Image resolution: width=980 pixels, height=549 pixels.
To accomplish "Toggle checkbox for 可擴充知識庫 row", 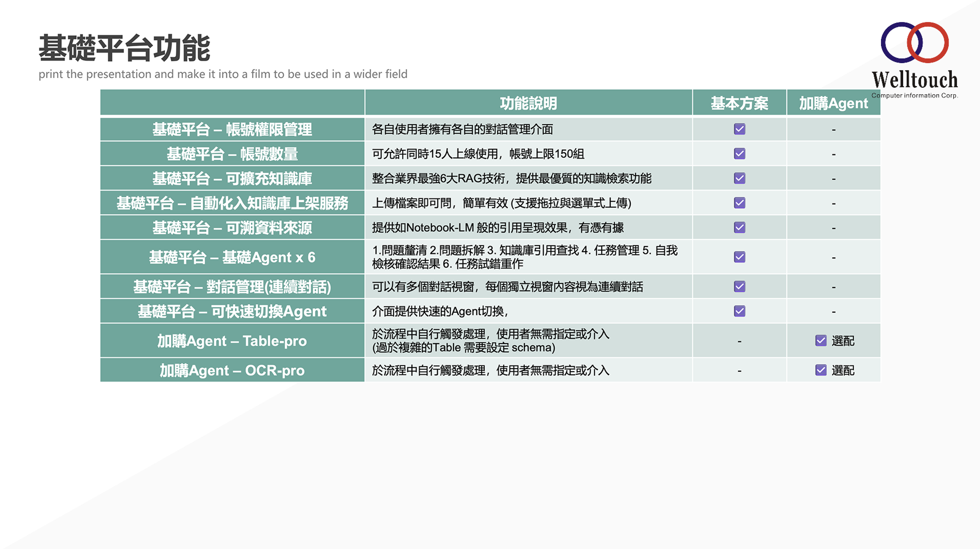I will [739, 178].
